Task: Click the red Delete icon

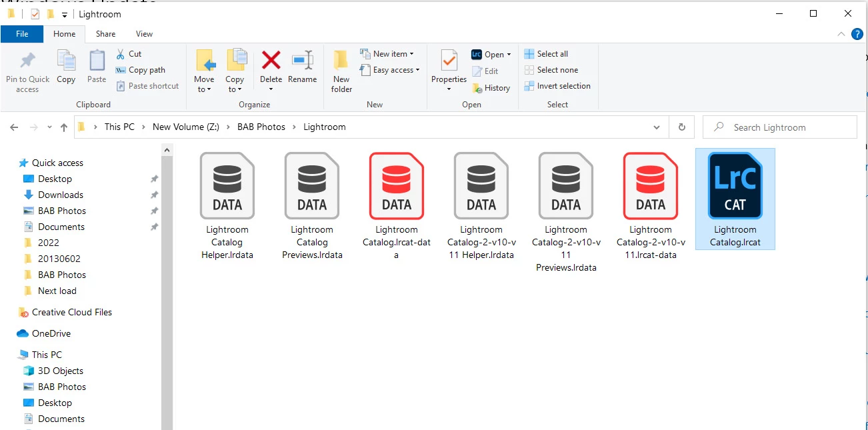Action: coord(271,60)
